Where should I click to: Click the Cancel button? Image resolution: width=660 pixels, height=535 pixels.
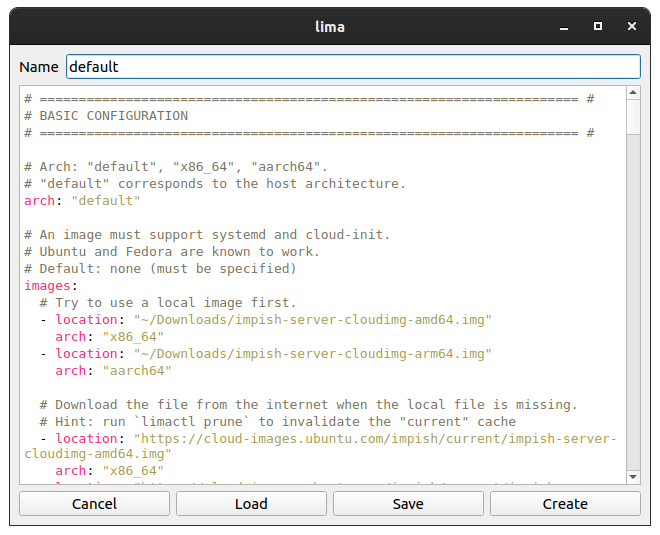pos(94,503)
